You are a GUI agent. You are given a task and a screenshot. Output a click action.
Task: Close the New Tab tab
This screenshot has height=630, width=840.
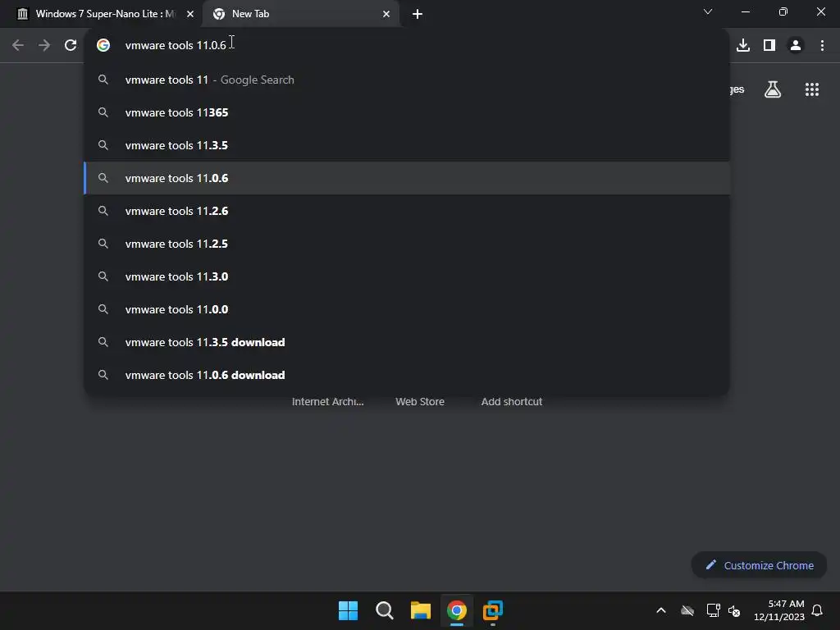point(386,14)
